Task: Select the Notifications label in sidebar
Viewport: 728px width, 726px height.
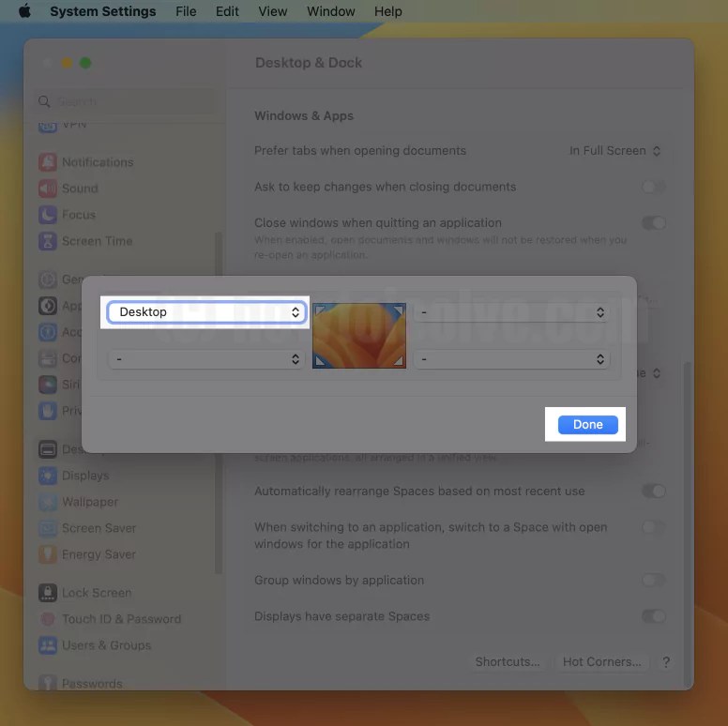Action: pos(98,162)
